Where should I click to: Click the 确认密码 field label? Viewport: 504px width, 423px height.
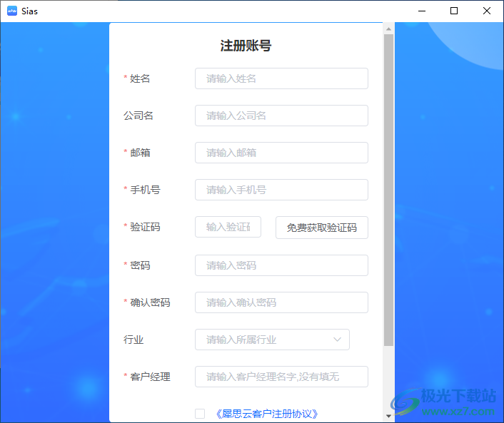coord(150,302)
